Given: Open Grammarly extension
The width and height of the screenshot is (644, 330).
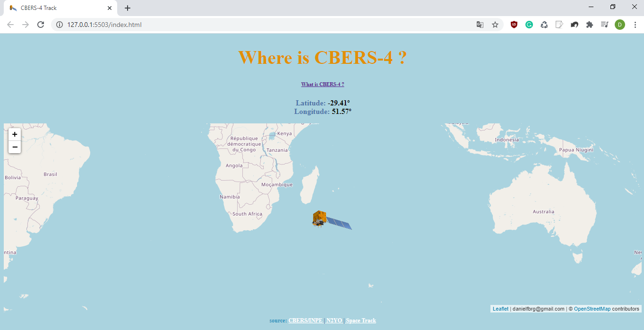Looking at the screenshot, I should [x=529, y=25].
